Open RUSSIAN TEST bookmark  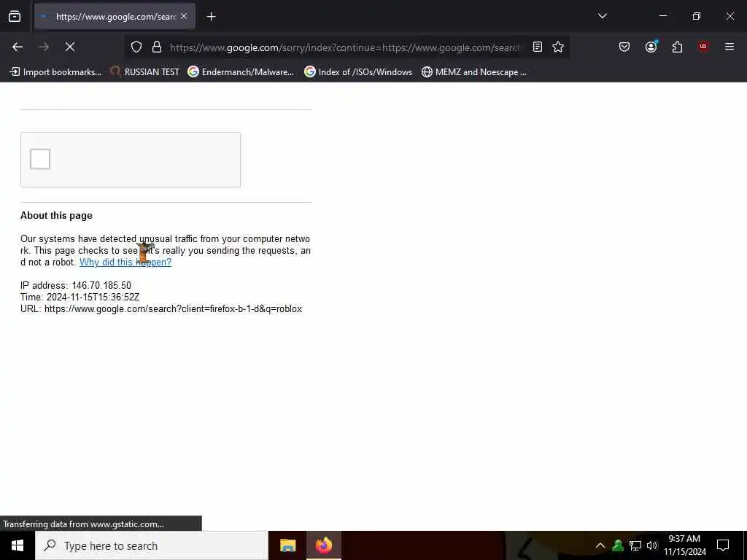coord(145,72)
